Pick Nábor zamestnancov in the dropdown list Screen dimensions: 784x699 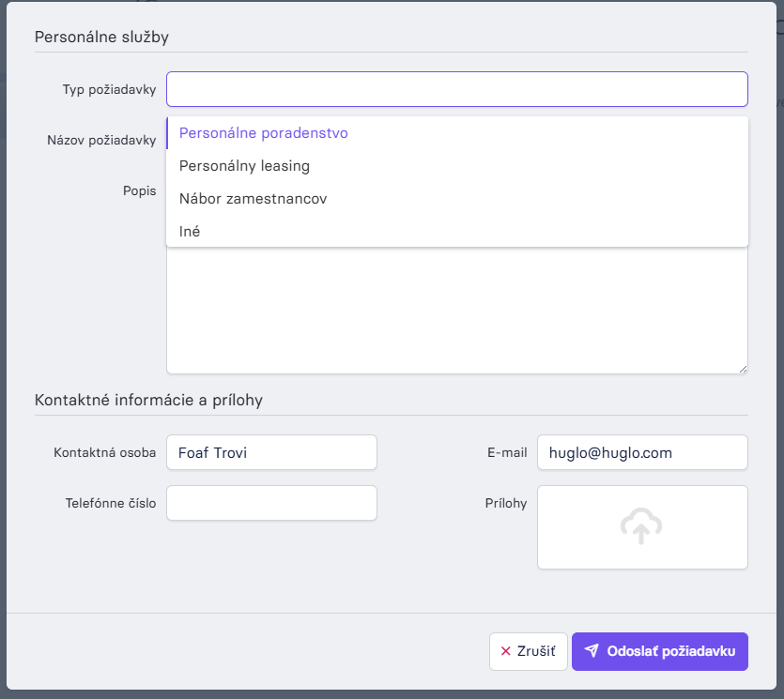[x=457, y=199]
